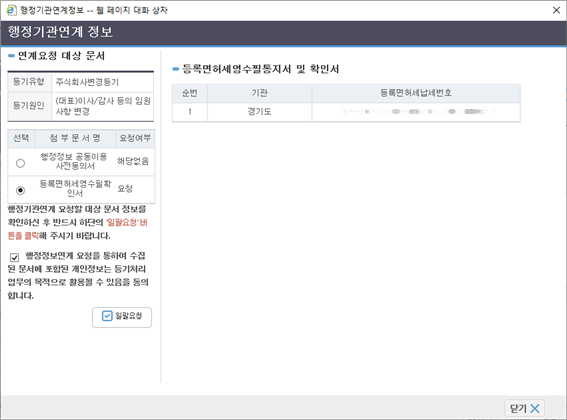Click the 행정기관연계 정보 banner title

point(60,32)
